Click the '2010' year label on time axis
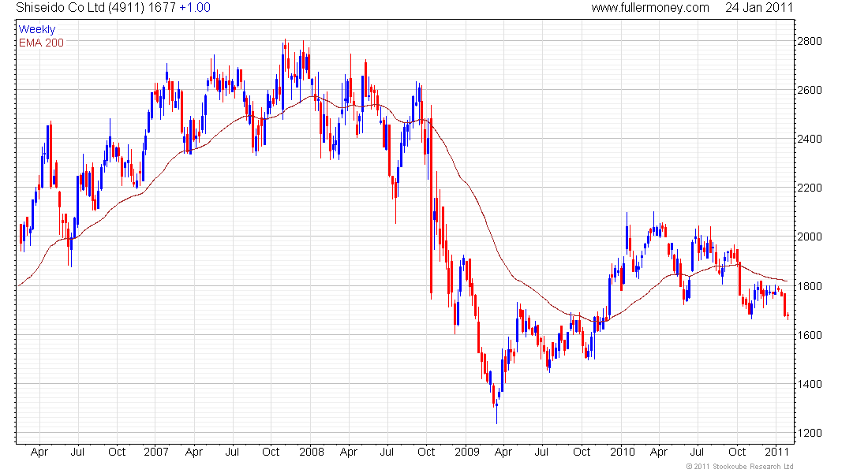 tap(623, 452)
